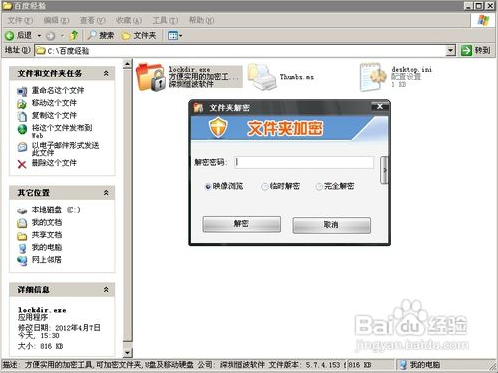Click My Computer in status bar
498x373 pixels.
pos(420,365)
